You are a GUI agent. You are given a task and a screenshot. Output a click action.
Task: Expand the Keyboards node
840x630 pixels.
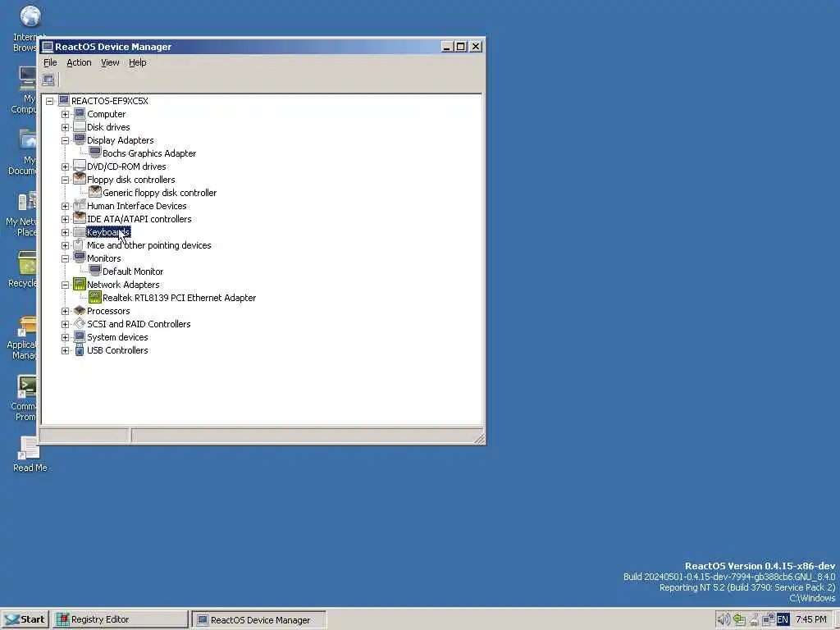pyautogui.click(x=66, y=232)
